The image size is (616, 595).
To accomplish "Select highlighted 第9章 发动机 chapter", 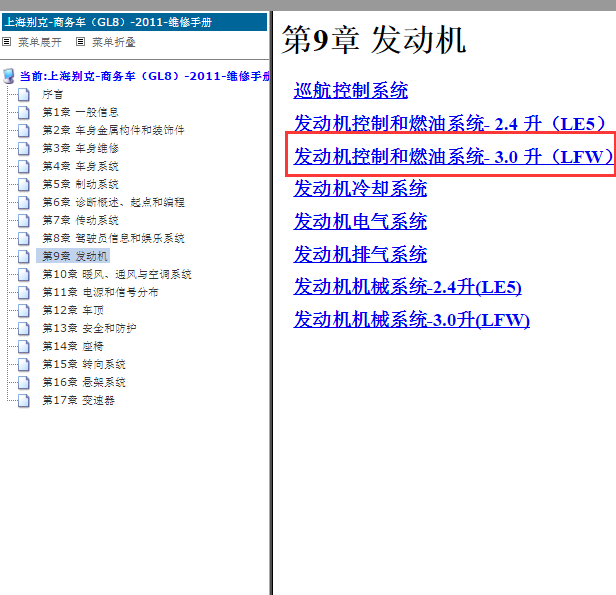I will tap(75, 256).
